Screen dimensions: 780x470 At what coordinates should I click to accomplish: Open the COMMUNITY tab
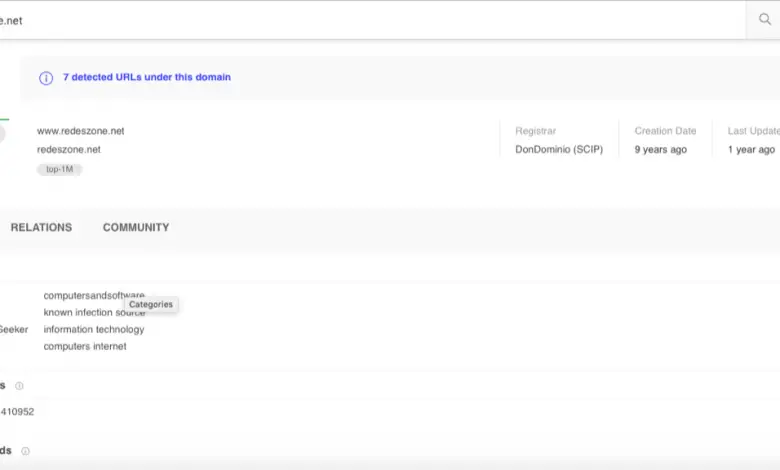coord(136,228)
